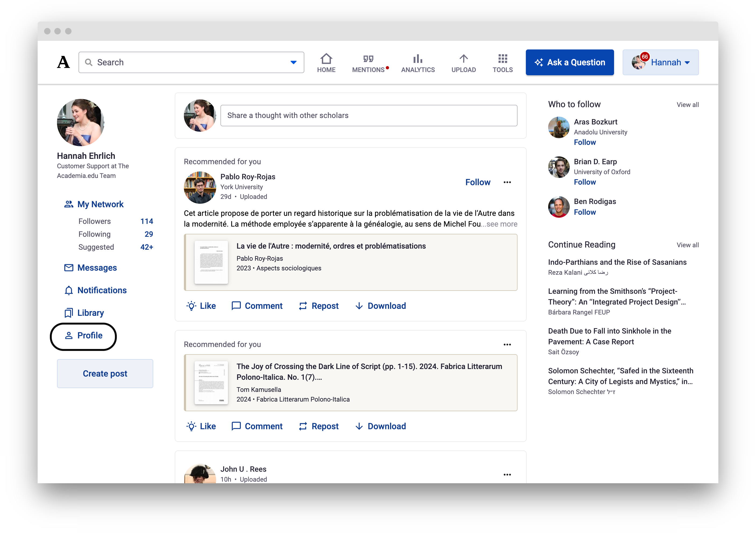756x537 pixels.
Task: Comment on the La vie de l'Autre post
Action: point(257,306)
